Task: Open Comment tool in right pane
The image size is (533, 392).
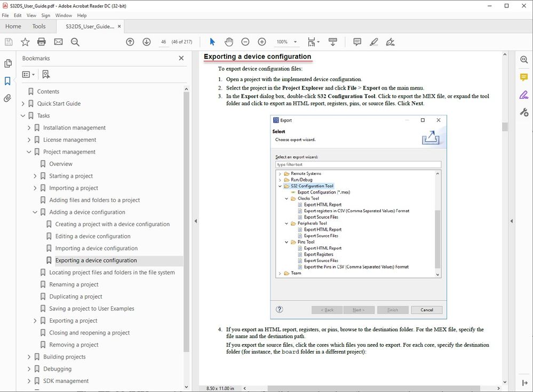Action: pos(524,77)
